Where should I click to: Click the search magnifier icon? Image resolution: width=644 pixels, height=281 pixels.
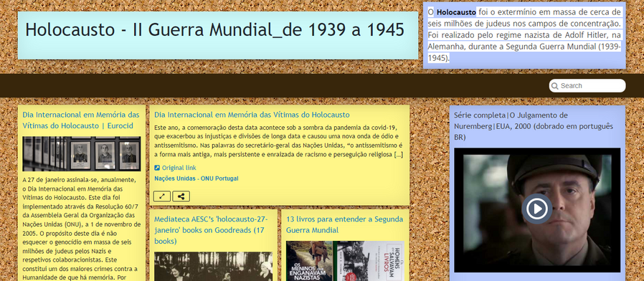555,86
